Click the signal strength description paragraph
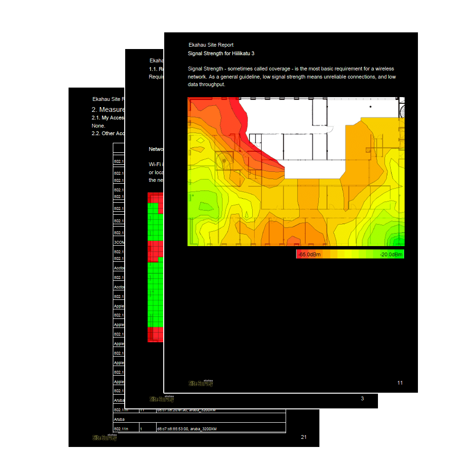Viewport: 476px width, 476px height. (x=292, y=77)
